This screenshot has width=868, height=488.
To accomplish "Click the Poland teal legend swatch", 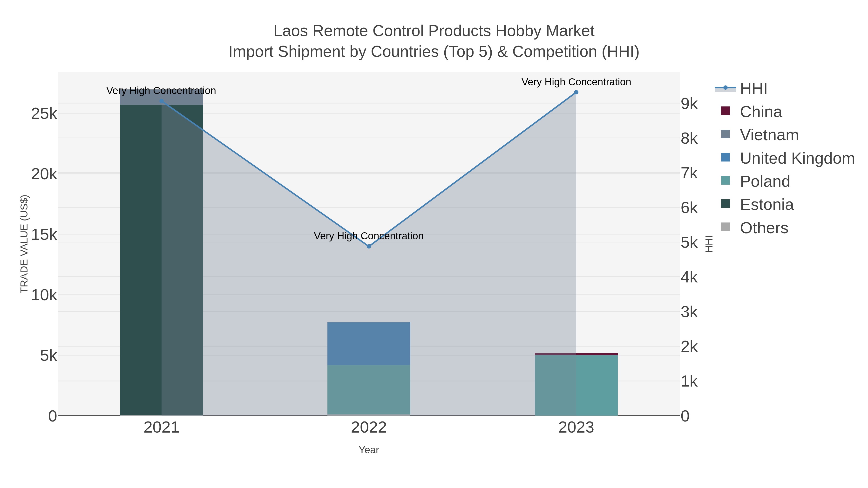I will [726, 181].
